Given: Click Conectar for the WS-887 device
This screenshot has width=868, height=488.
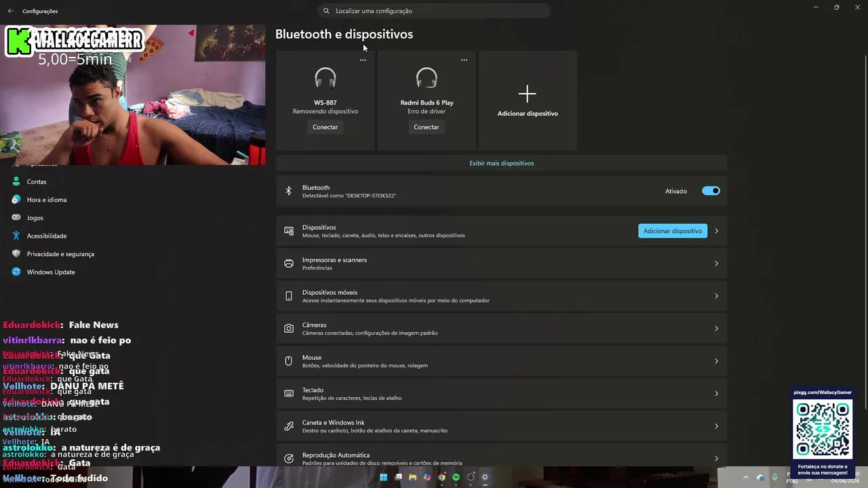Looking at the screenshot, I should pyautogui.click(x=325, y=127).
